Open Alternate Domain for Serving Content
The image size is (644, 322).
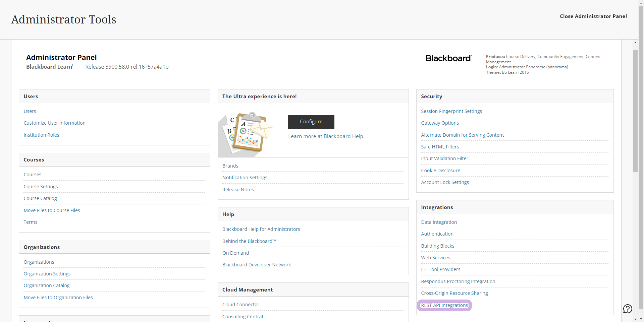(x=463, y=135)
